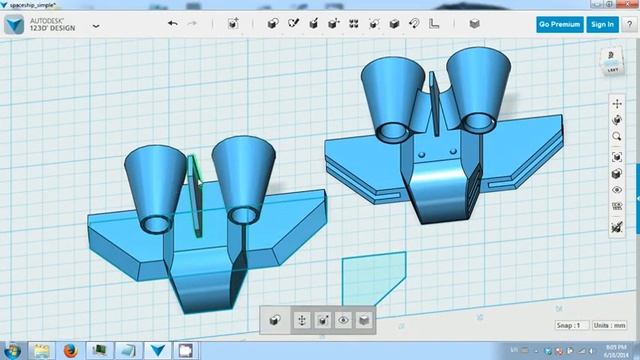Apply material from the bottom context toolbar

[364, 320]
